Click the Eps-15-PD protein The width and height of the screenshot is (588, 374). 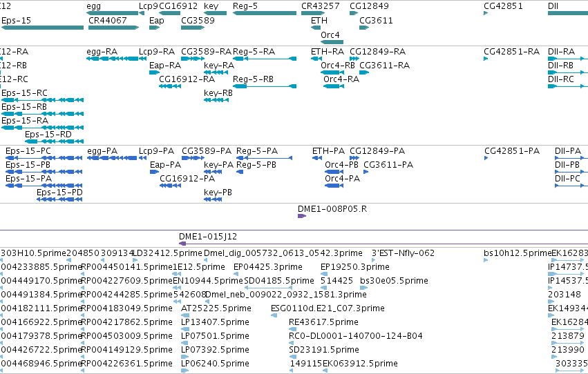[59, 199]
